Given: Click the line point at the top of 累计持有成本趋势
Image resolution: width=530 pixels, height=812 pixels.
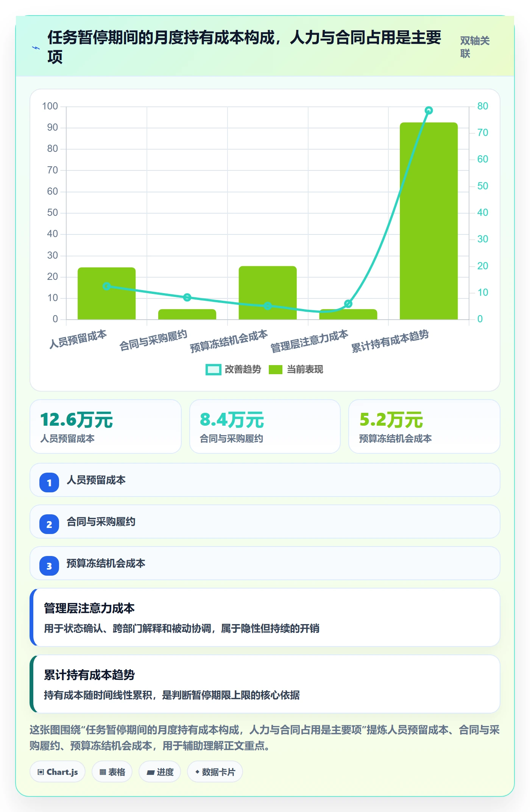Looking at the screenshot, I should [x=429, y=111].
